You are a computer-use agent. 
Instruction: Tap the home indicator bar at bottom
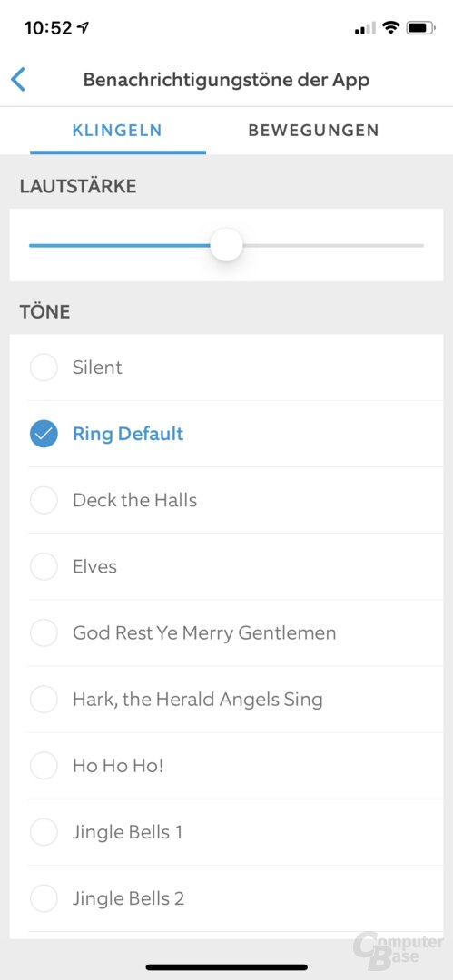coord(227,967)
